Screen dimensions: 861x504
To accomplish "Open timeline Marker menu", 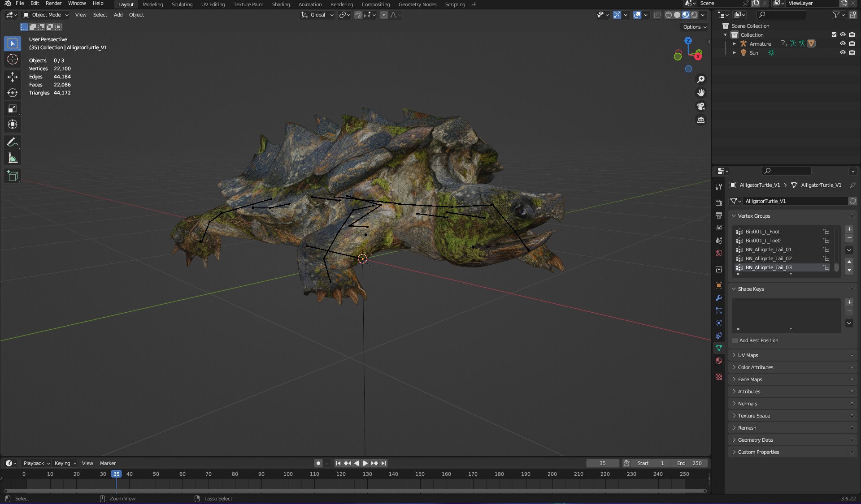I will point(108,463).
